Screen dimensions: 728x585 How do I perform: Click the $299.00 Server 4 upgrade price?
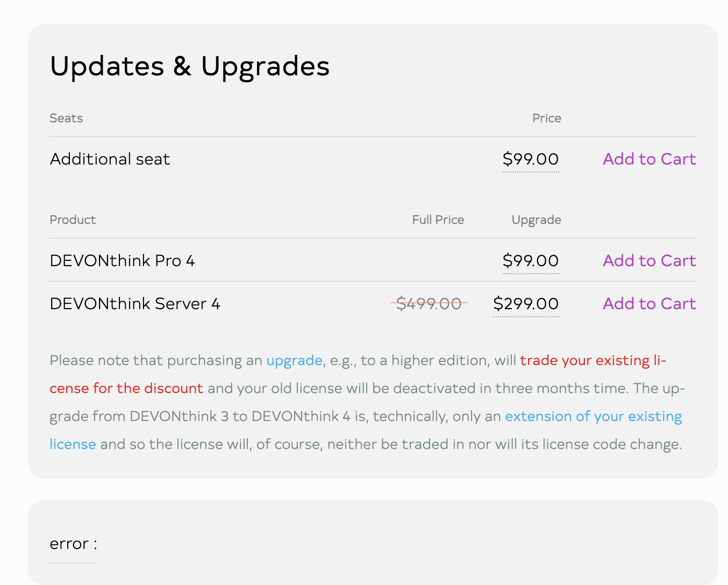[x=526, y=304]
